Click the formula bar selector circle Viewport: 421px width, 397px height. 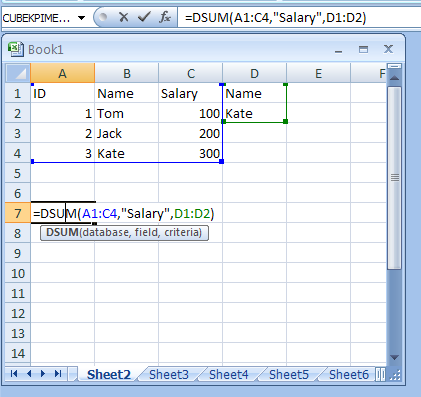[103, 17]
